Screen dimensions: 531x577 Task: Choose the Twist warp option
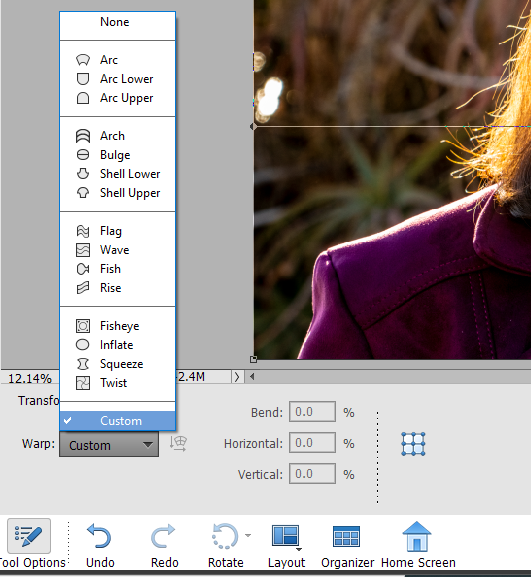pos(117,383)
